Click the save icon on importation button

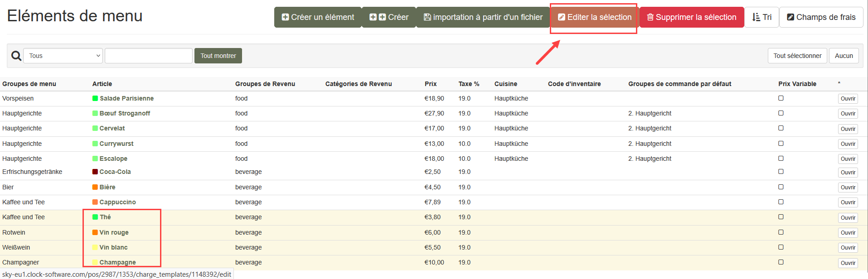(x=427, y=17)
